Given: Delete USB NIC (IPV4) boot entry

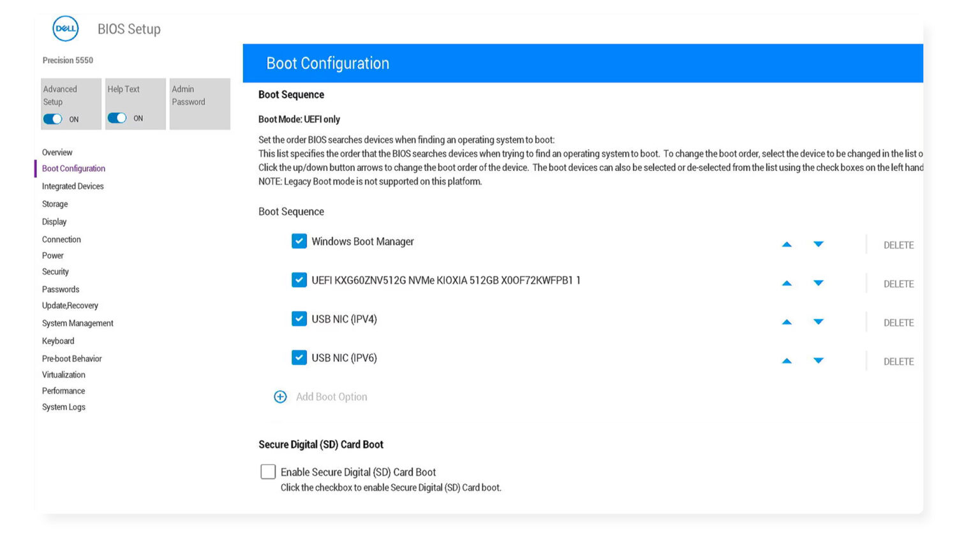Looking at the screenshot, I should click(x=898, y=323).
